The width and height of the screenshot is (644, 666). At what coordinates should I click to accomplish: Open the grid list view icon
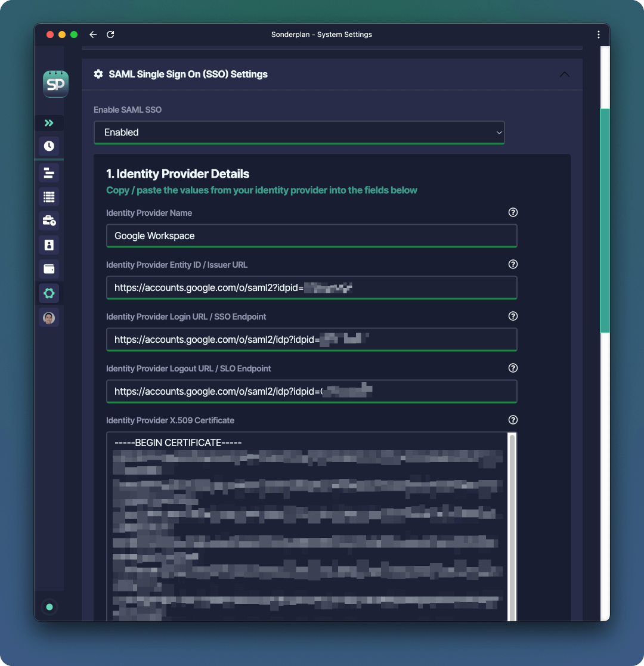pyautogui.click(x=49, y=197)
